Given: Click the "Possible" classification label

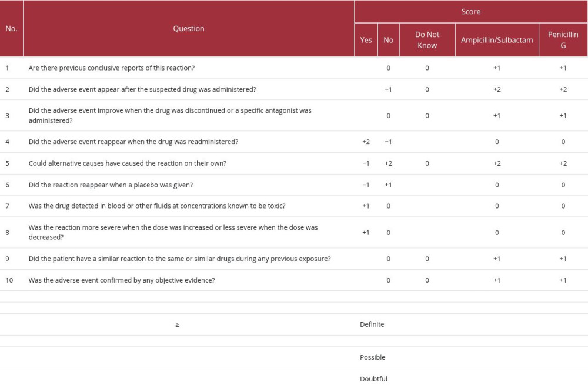Looking at the screenshot, I should tap(373, 357).
